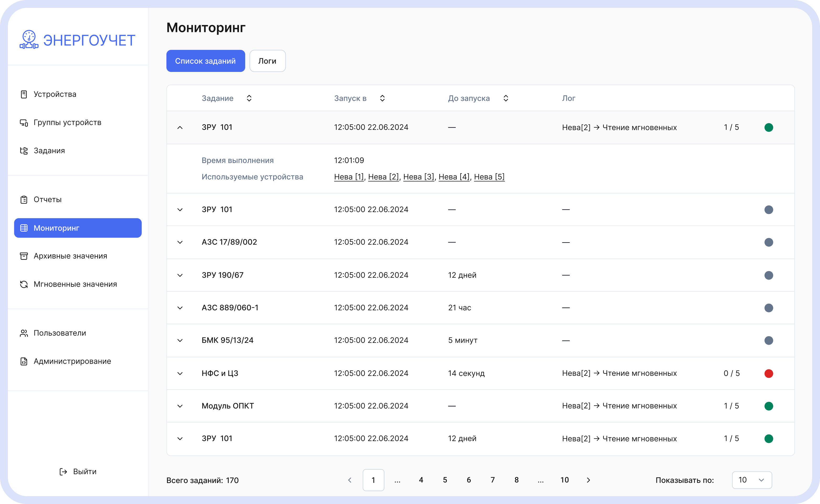Open Пользователи via its people icon
The width and height of the screenshot is (820, 504).
point(24,333)
